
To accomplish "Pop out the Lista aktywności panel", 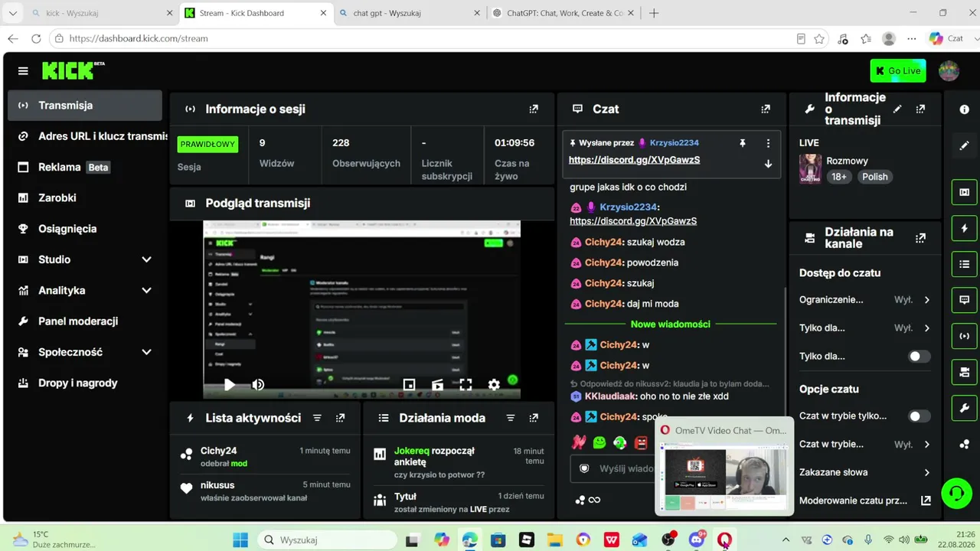I will tap(340, 418).
